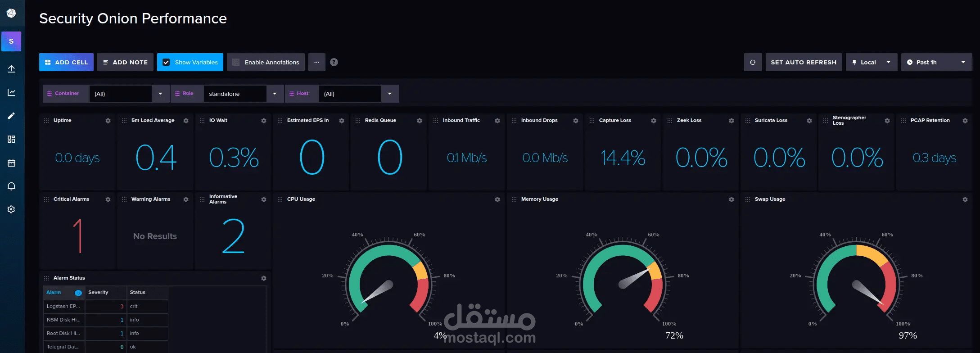Viewport: 980px width, 353px height.
Task: Open Data Explorer graph icon in sidebar
Action: pos(12,92)
